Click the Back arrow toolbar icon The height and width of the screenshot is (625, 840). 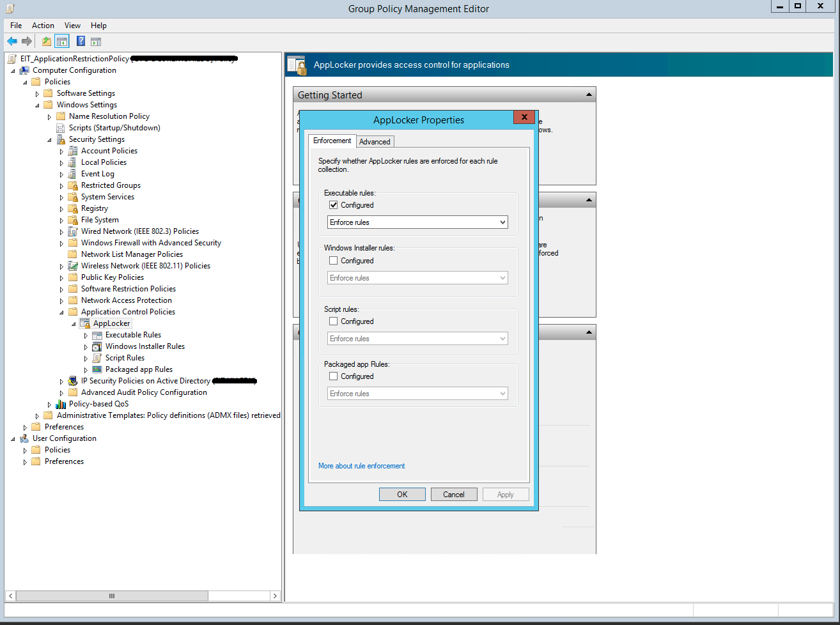12,42
